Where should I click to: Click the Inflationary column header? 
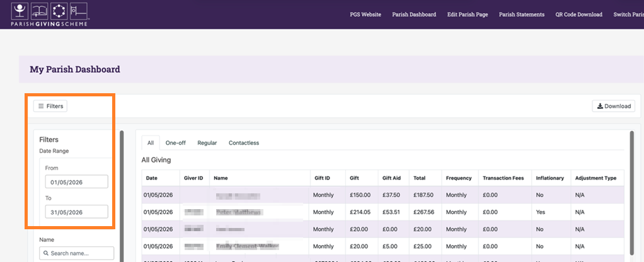click(550, 178)
